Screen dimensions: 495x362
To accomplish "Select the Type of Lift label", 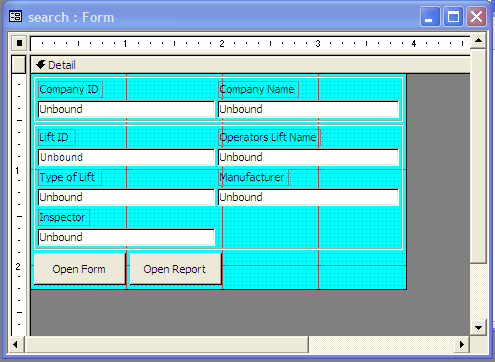I will tap(70, 177).
